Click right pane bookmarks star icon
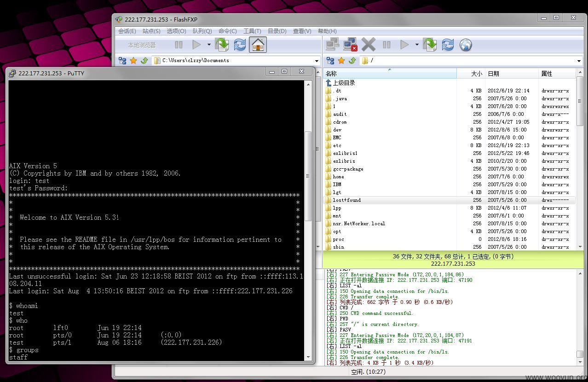Screen dimensions: 588x382 point(341,61)
